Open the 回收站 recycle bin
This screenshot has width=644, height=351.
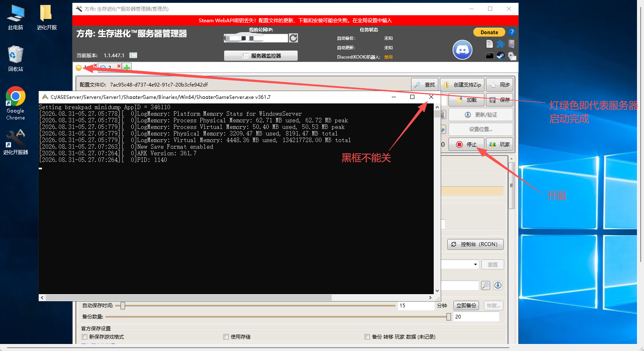click(x=16, y=58)
